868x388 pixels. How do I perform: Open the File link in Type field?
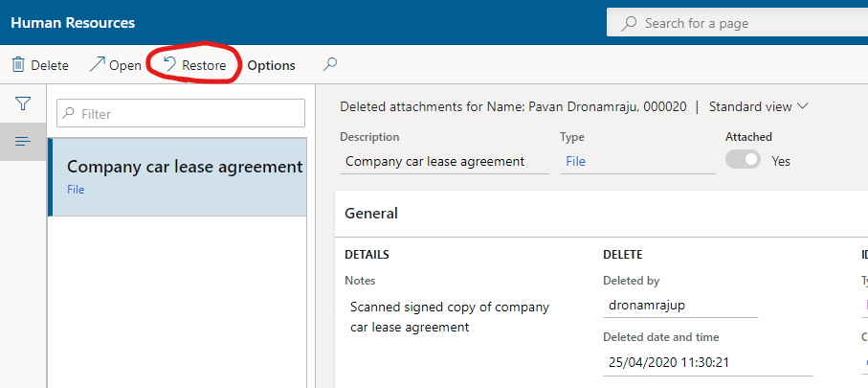click(575, 161)
